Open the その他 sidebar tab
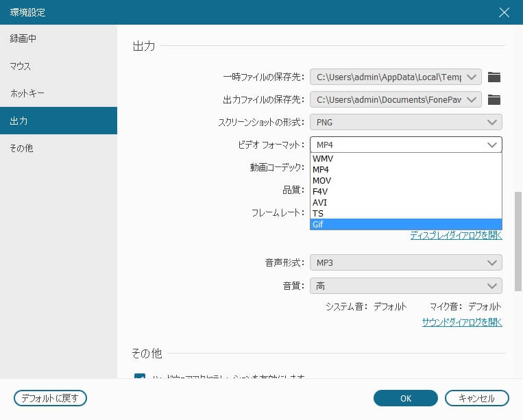Image resolution: width=523 pixels, height=420 pixels. coord(58,148)
